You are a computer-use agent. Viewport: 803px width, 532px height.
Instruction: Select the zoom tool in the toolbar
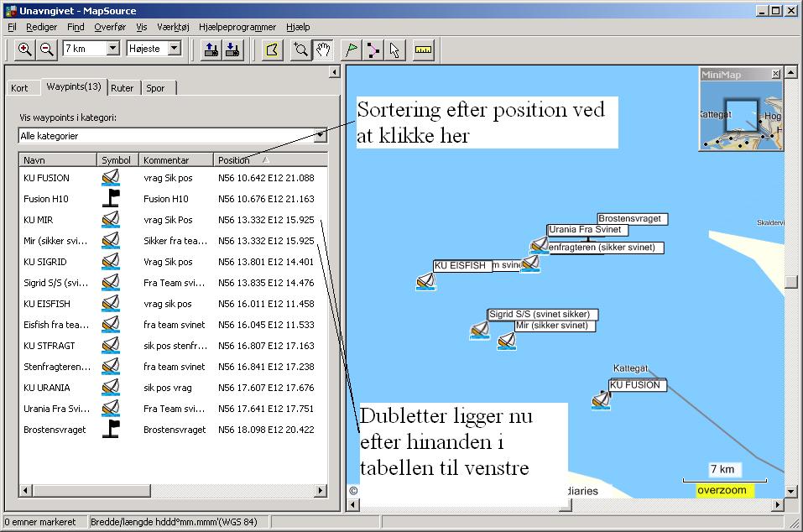[300, 50]
